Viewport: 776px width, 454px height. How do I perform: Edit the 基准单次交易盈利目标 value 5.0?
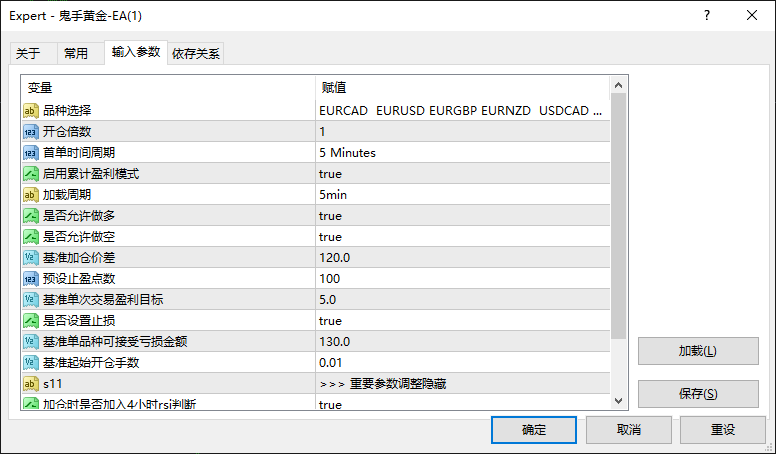(463, 300)
